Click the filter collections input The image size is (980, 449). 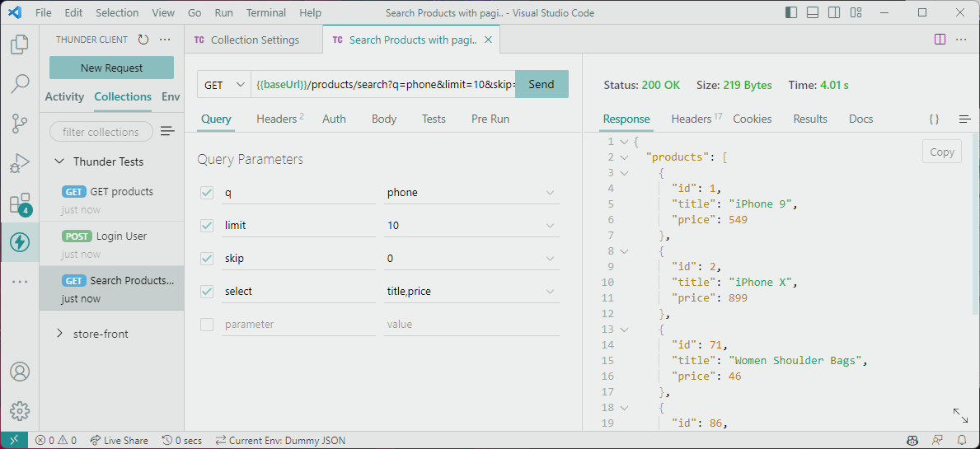tap(101, 132)
